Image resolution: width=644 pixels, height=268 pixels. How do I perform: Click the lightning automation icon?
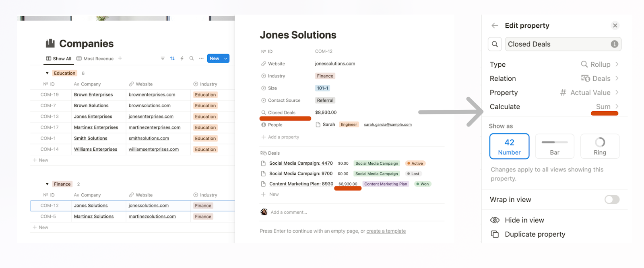[182, 58]
